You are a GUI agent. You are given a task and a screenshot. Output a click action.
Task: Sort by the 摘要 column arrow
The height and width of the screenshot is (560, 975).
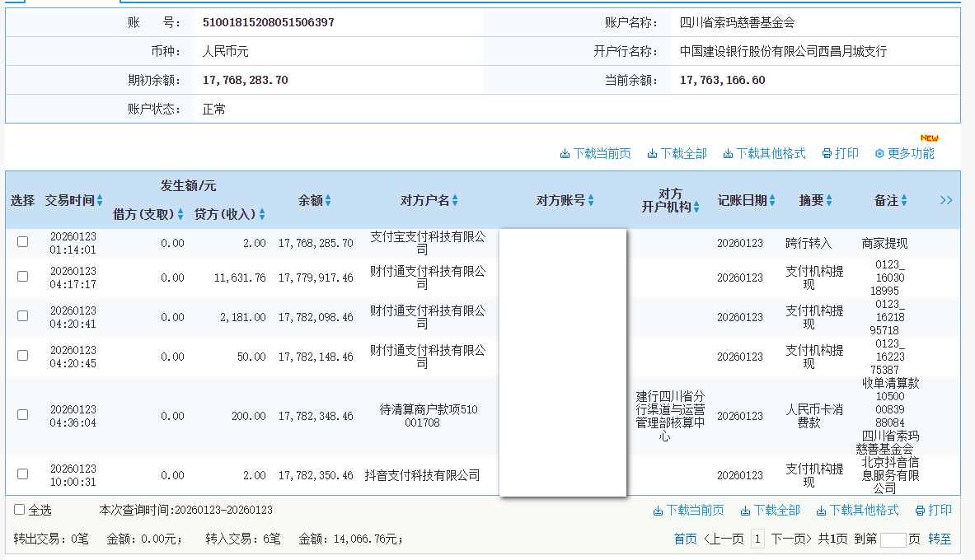[830, 199]
